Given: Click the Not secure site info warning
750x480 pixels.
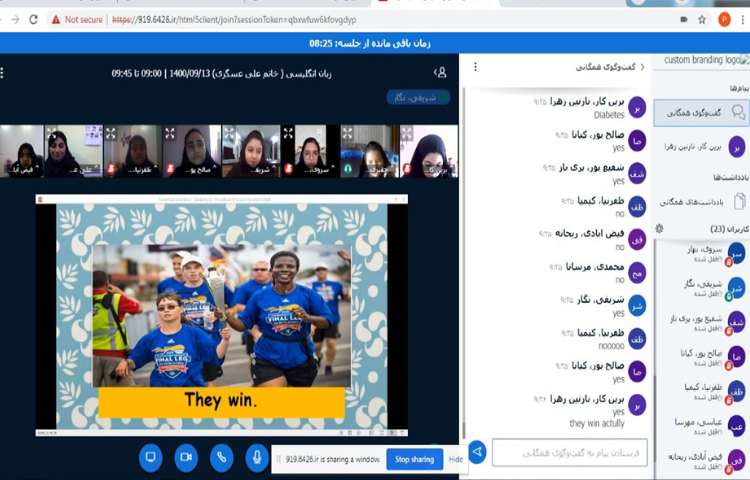Looking at the screenshot, I should 77,19.
